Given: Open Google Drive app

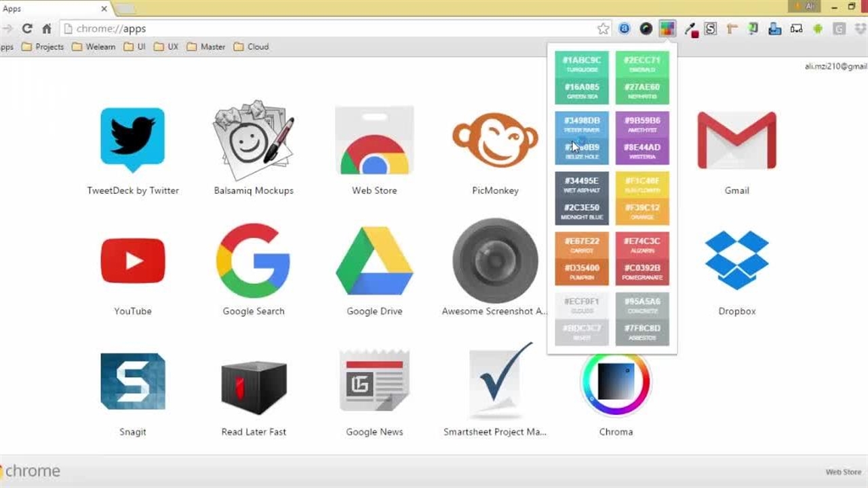Looking at the screenshot, I should 374,261.
